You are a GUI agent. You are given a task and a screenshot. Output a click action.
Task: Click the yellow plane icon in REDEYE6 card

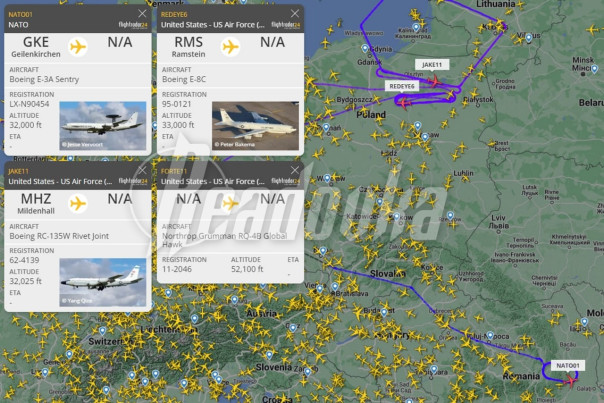tap(230, 47)
